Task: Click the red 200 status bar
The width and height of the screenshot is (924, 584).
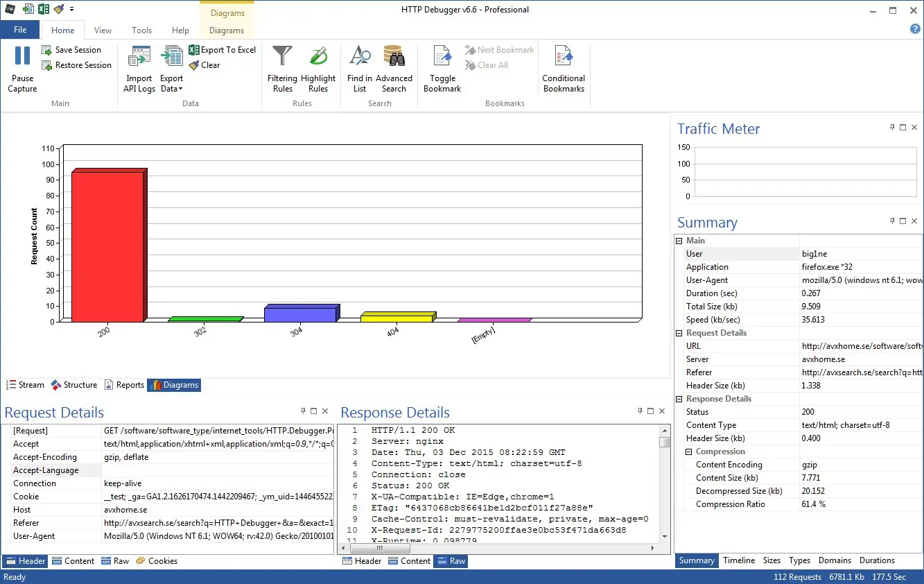Action: point(107,246)
